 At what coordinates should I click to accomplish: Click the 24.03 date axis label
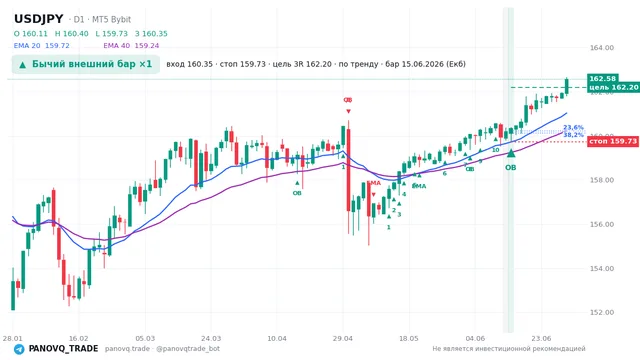[x=211, y=338]
